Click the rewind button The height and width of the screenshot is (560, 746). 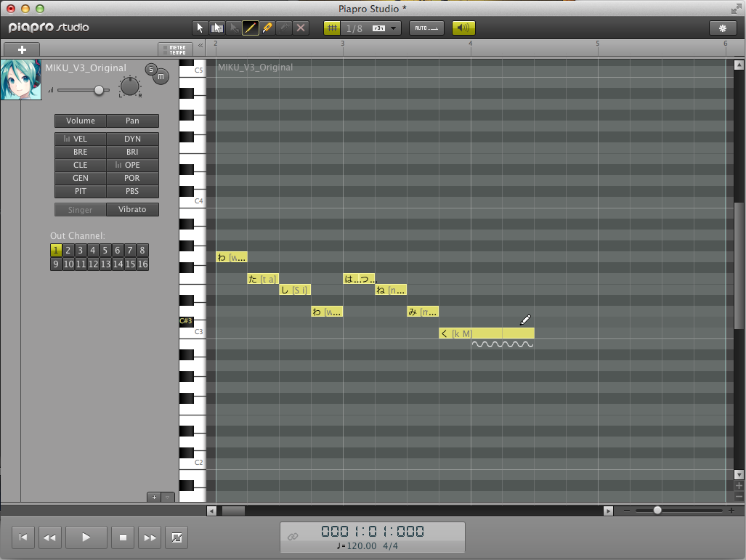coord(49,537)
